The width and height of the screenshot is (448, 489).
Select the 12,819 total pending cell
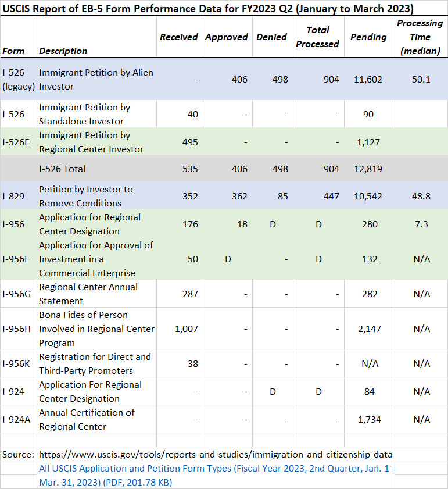(x=368, y=169)
